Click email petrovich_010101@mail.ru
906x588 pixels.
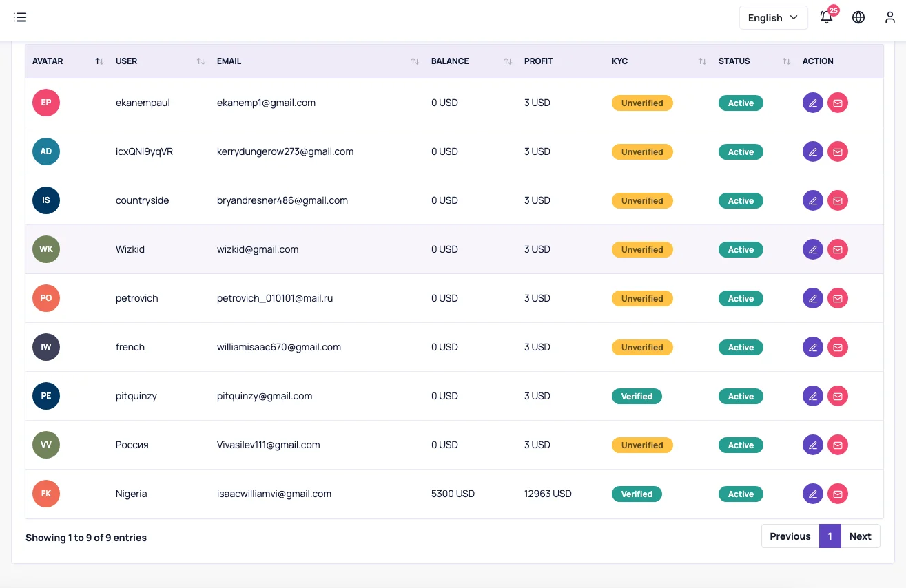coord(275,298)
